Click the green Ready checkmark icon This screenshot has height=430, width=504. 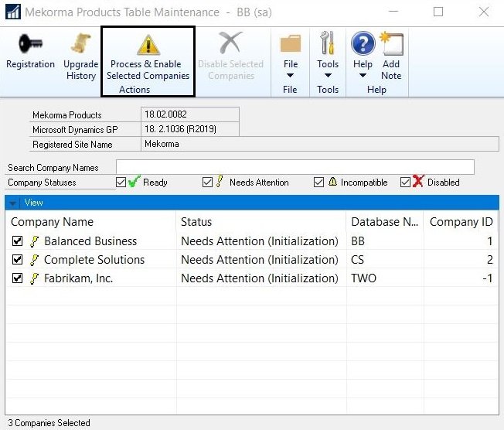134,182
